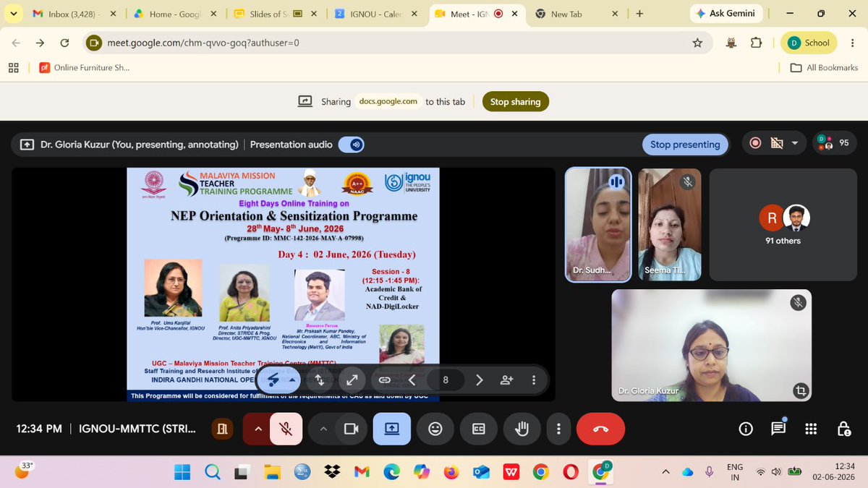Switch to IGNOU - Calendar tab
The height and width of the screenshot is (488, 868).
tap(376, 13)
